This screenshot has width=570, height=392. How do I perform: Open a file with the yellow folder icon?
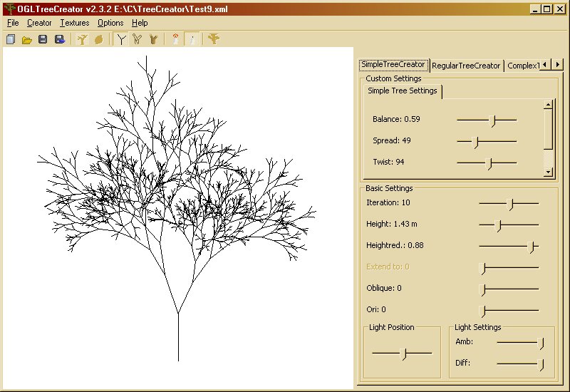(26, 39)
